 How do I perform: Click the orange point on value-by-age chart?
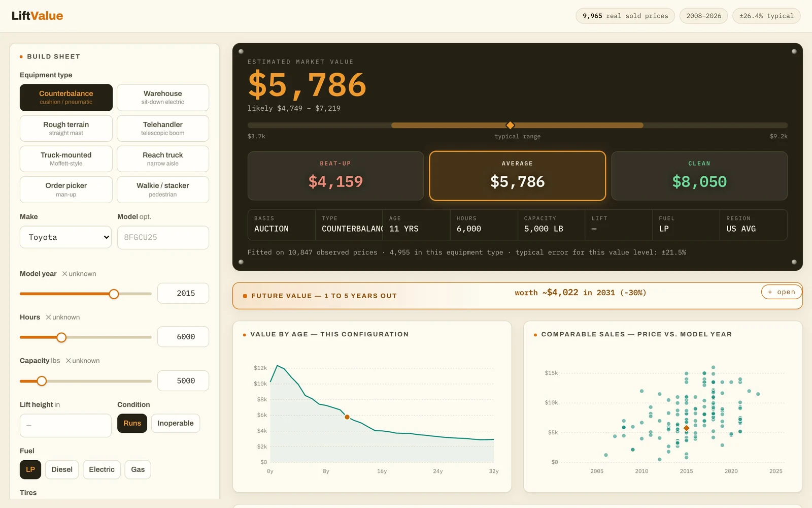(x=347, y=417)
